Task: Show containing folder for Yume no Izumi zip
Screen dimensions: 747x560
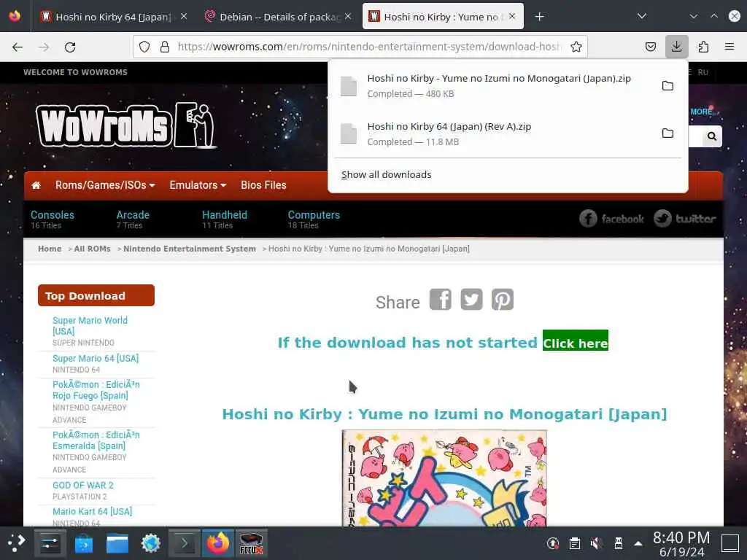Action: [x=668, y=86]
